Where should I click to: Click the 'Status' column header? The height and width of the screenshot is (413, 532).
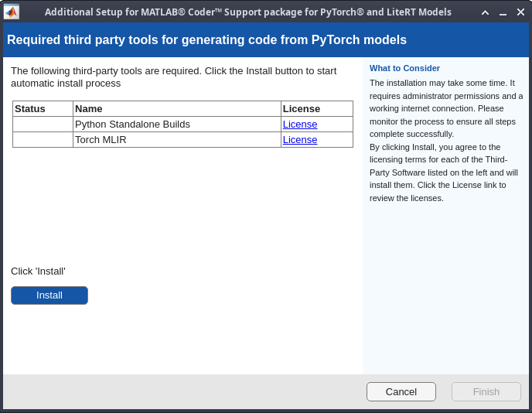point(43,108)
